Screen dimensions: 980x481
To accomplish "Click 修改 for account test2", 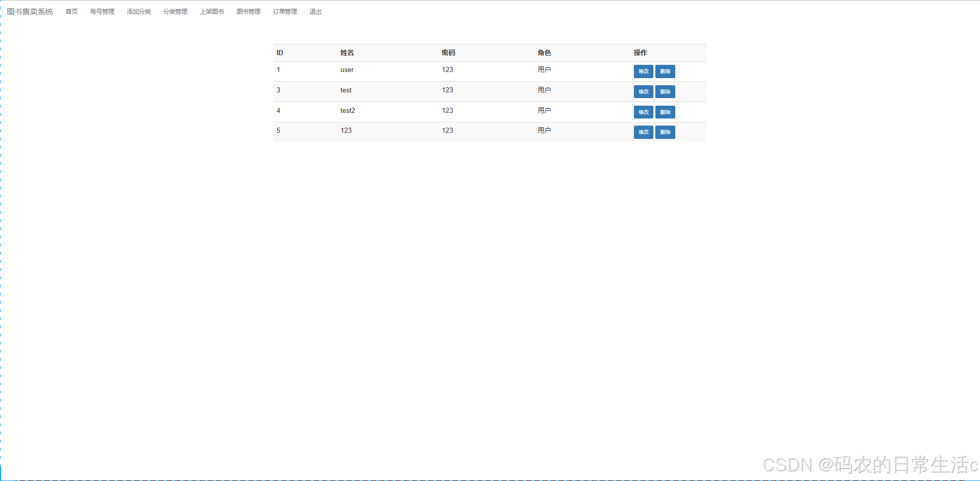I will click(643, 112).
